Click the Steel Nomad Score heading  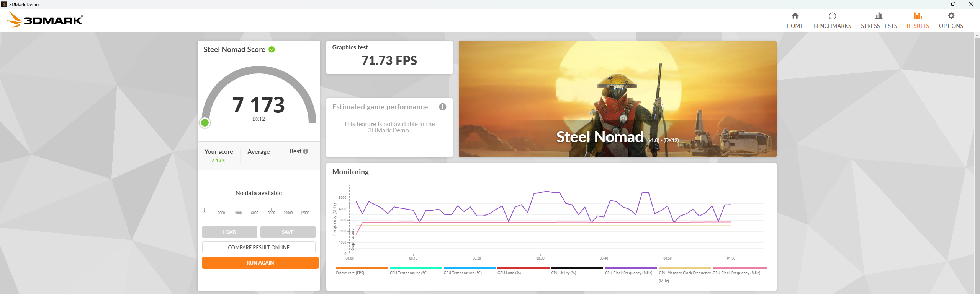[x=234, y=49]
